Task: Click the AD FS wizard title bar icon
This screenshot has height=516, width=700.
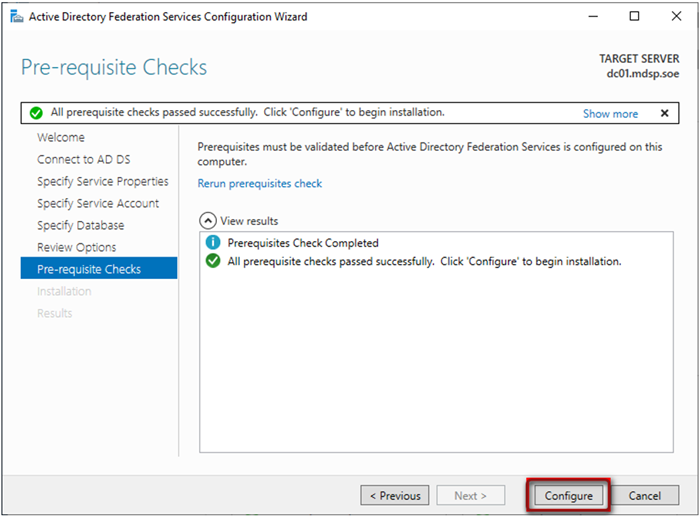Action: coord(17,17)
